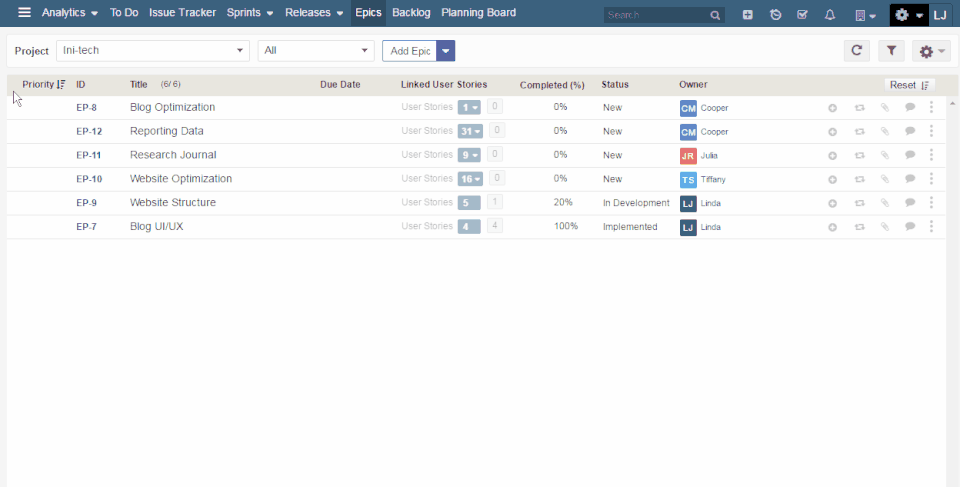This screenshot has height=487, width=960.
Task: Expand the Releases menu
Action: [x=314, y=13]
